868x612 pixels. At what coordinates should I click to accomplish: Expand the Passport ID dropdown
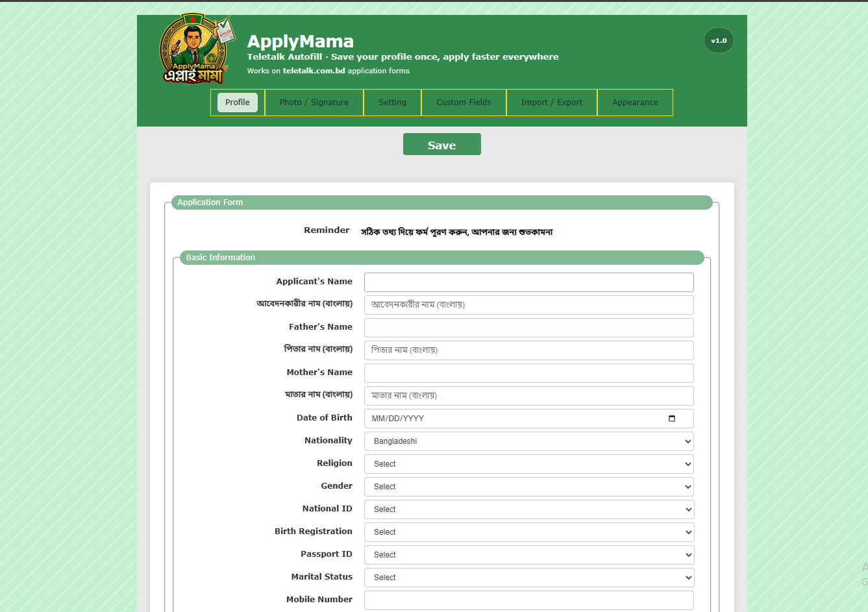pos(529,555)
